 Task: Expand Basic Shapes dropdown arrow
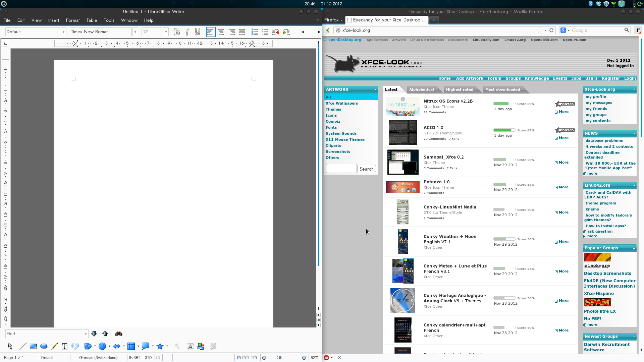click(95, 346)
